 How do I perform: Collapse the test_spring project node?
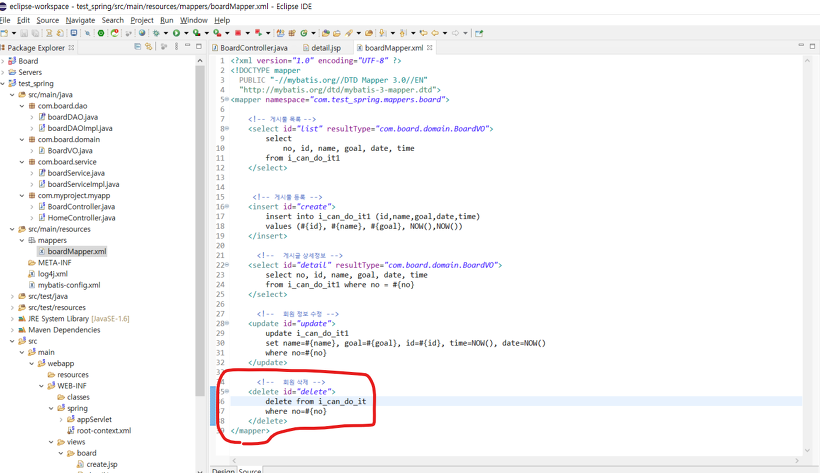[3, 84]
